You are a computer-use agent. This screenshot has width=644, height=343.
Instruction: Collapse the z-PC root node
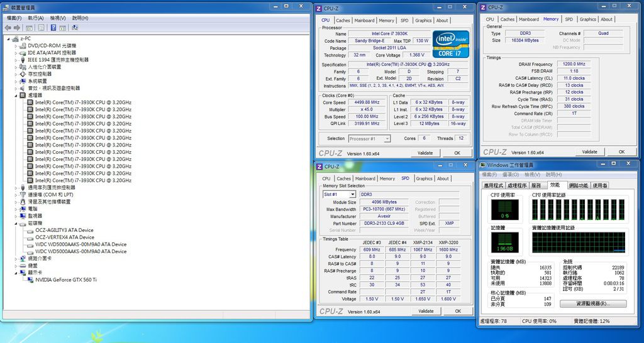tap(9, 38)
